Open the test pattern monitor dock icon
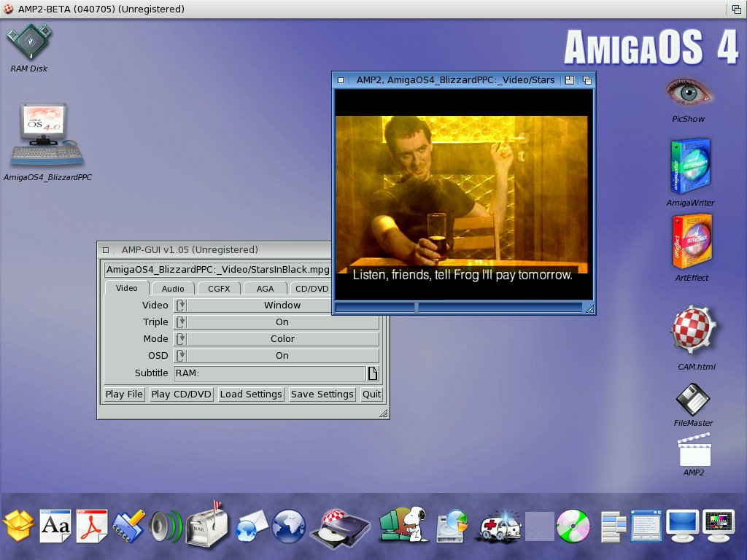 (x=719, y=526)
